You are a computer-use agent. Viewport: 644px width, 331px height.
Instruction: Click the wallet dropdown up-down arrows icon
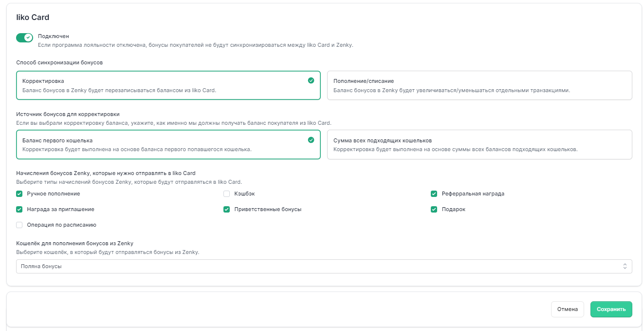pyautogui.click(x=625, y=266)
